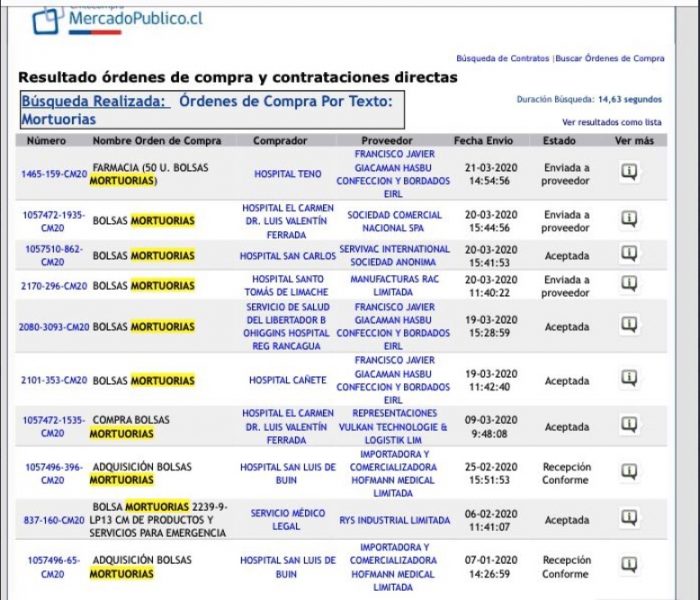This screenshot has width=700, height=600.
Task: Go to Buscar Órdenes de Compra
Action: (610, 59)
